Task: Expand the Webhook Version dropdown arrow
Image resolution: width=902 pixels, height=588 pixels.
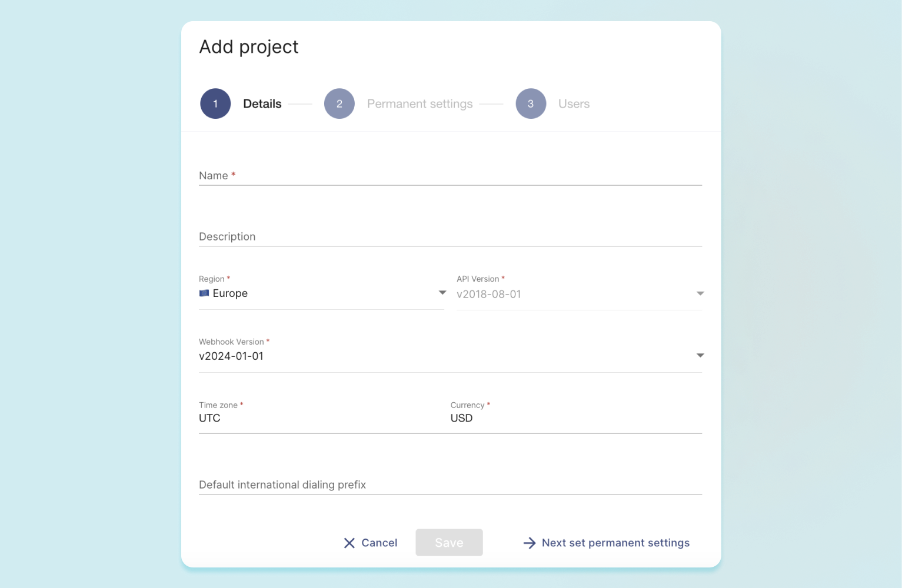Action: tap(700, 356)
